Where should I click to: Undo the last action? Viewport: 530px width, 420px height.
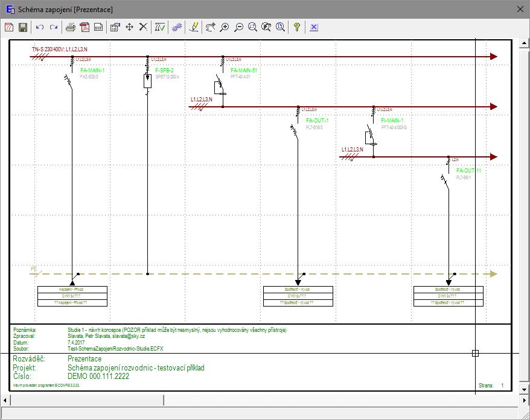click(x=40, y=27)
